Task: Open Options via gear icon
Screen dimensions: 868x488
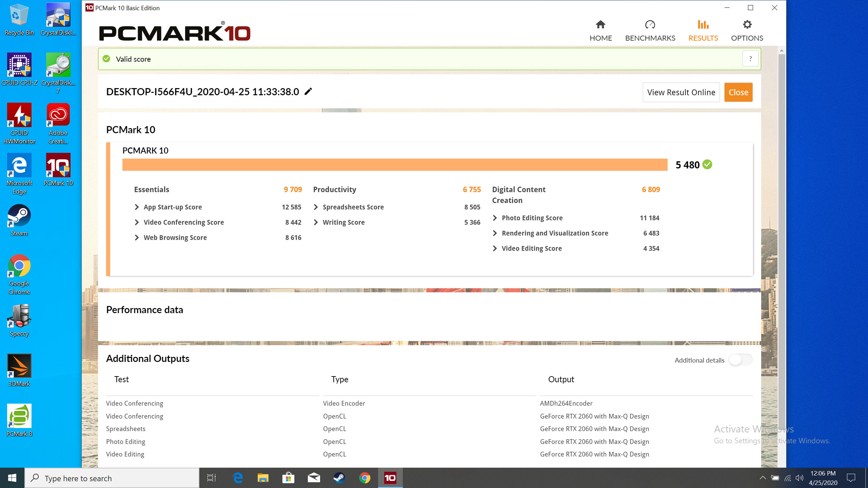Action: coord(747,25)
